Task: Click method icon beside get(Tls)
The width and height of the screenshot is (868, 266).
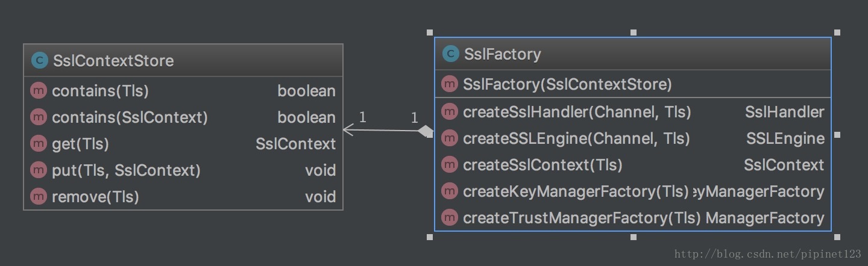Action: [39, 144]
